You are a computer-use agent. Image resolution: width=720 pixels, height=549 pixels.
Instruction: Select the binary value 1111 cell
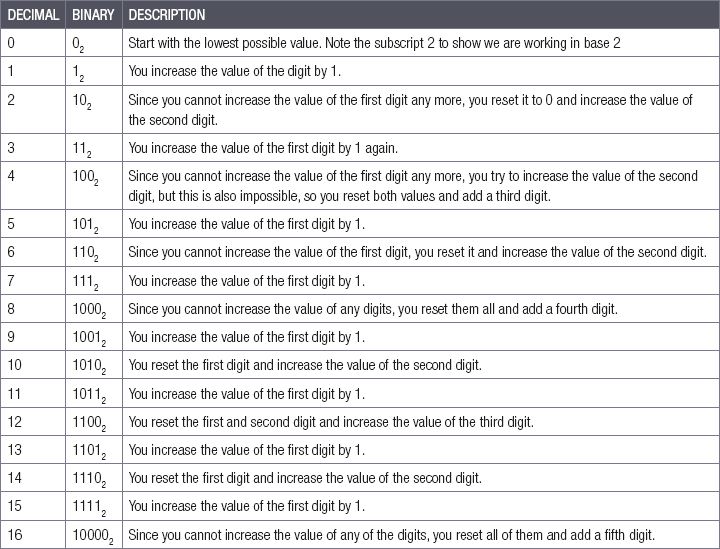(89, 506)
